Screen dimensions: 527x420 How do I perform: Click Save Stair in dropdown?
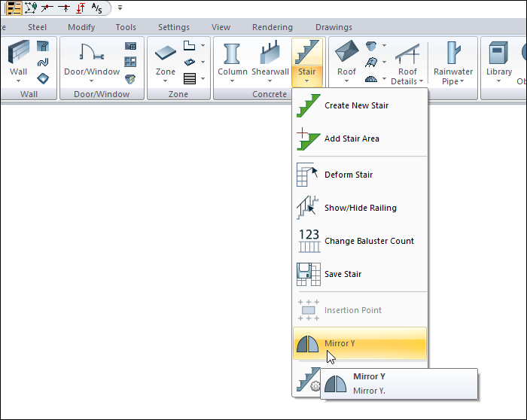[343, 275]
